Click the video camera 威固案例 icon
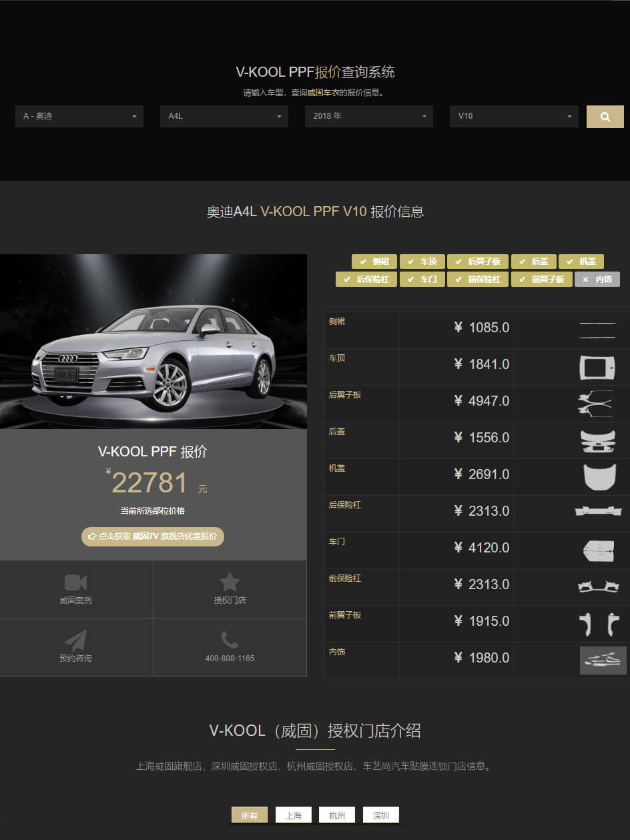630x840 pixels. pyautogui.click(x=75, y=582)
